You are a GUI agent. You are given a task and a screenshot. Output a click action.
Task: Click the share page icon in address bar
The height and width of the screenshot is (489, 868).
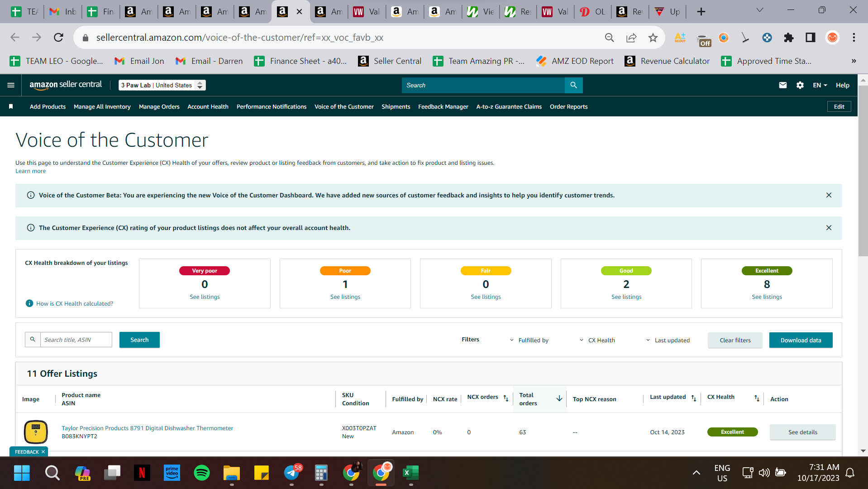click(x=631, y=38)
